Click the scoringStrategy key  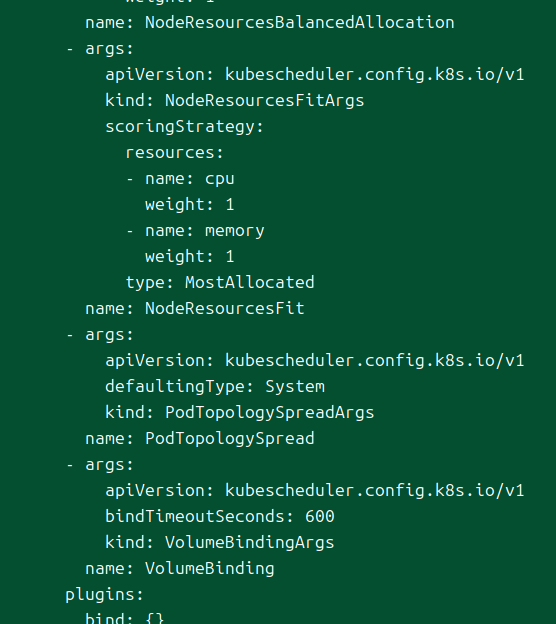(x=184, y=127)
